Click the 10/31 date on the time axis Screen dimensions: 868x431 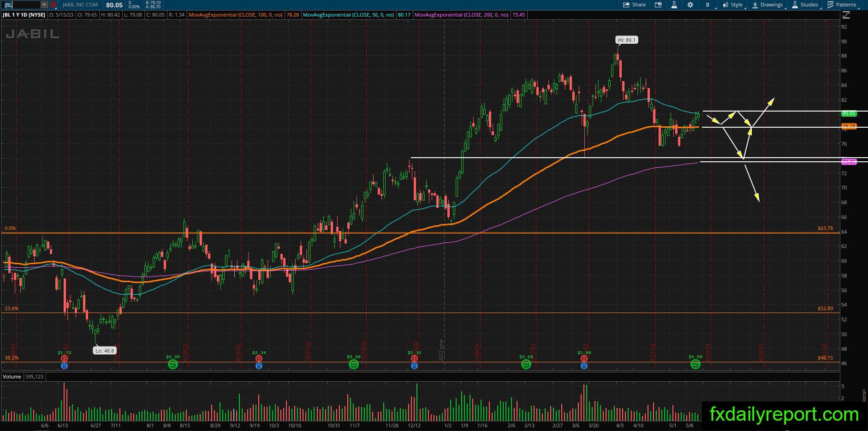pyautogui.click(x=333, y=425)
